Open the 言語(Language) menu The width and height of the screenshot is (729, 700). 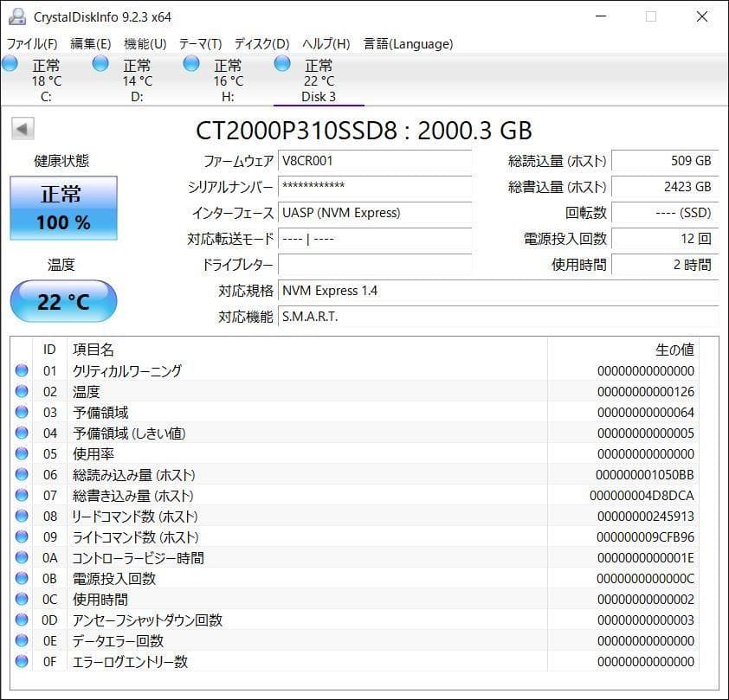(408, 43)
